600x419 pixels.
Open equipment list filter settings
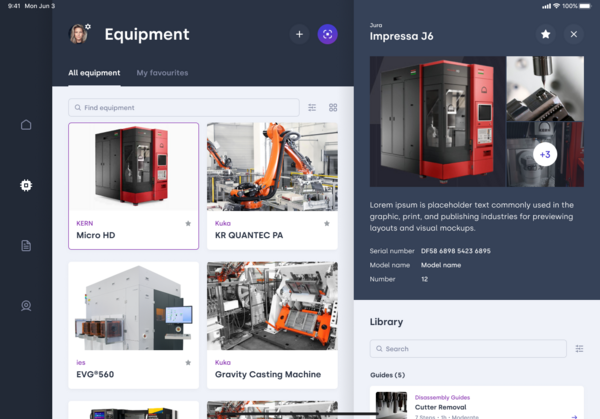[312, 107]
